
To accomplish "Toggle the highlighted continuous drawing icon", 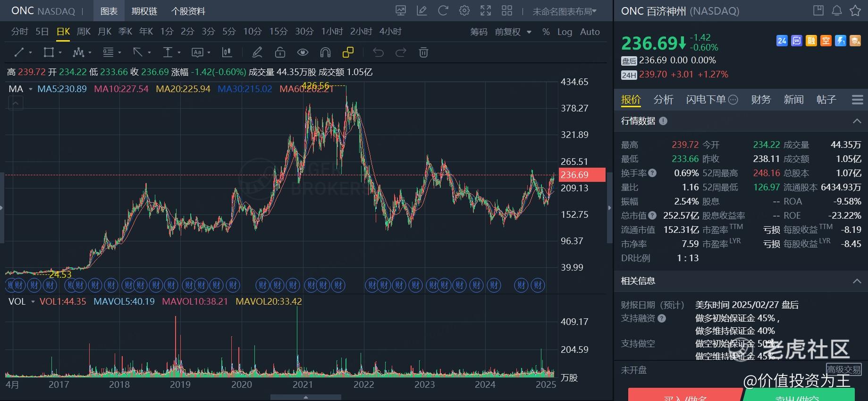I will click(348, 52).
